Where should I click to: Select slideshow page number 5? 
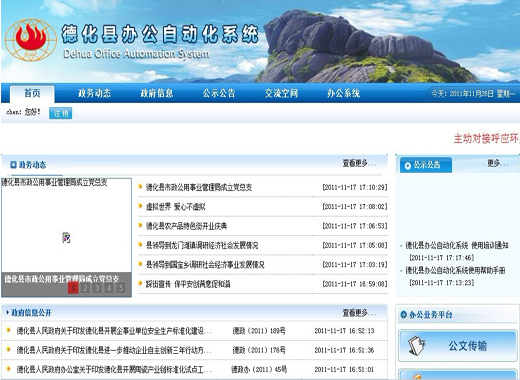click(121, 288)
